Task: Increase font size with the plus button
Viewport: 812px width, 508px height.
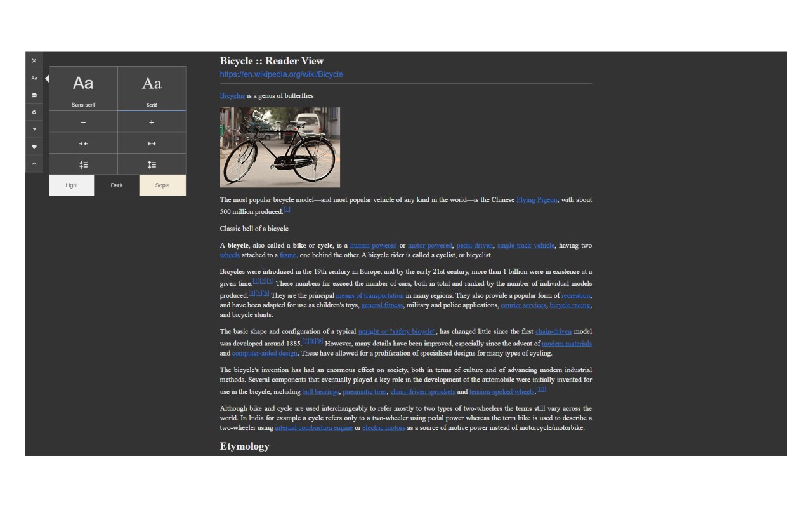Action: [152, 122]
